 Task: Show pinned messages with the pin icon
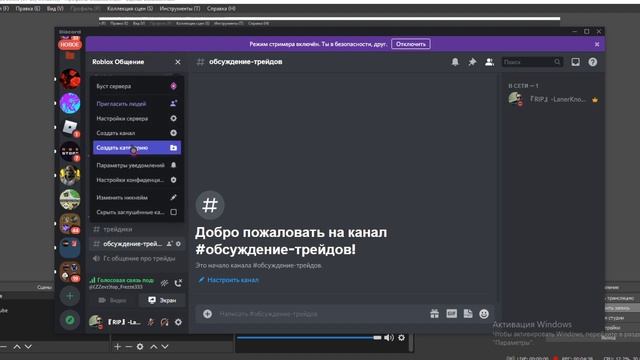472,62
